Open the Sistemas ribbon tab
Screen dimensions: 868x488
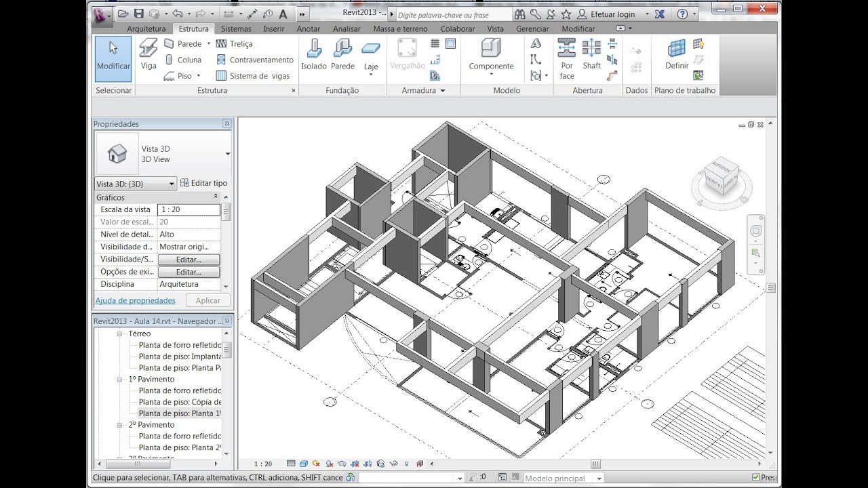[x=236, y=28]
